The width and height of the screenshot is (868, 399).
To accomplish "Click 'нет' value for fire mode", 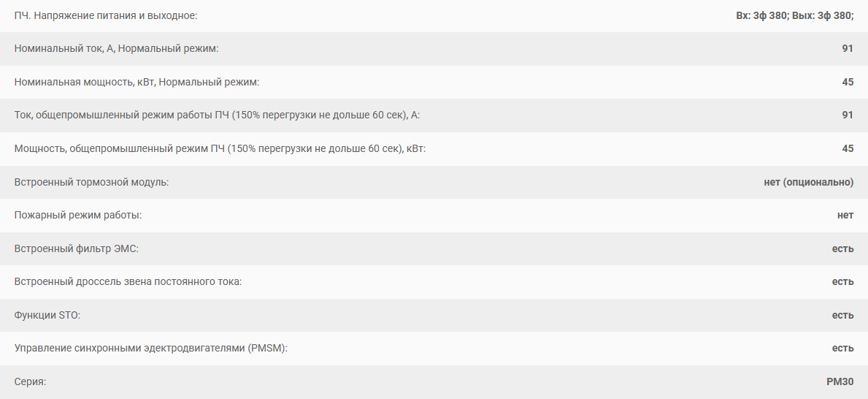I will coord(845,215).
